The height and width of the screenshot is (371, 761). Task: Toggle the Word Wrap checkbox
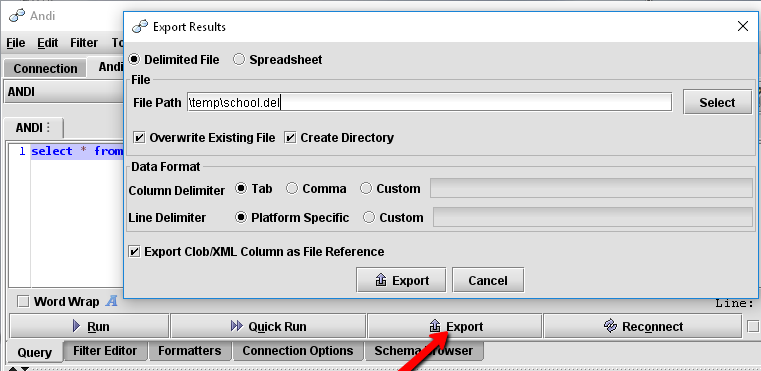[23, 302]
